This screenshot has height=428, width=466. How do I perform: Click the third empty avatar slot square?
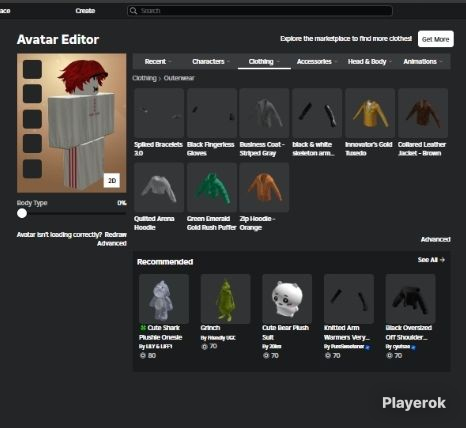point(32,119)
